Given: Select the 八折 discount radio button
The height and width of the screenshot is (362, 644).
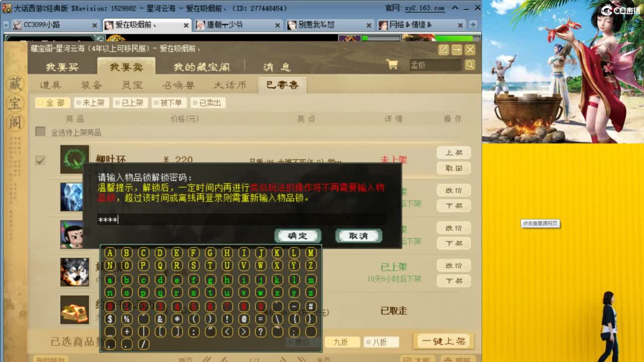Looking at the screenshot, I should 369,341.
